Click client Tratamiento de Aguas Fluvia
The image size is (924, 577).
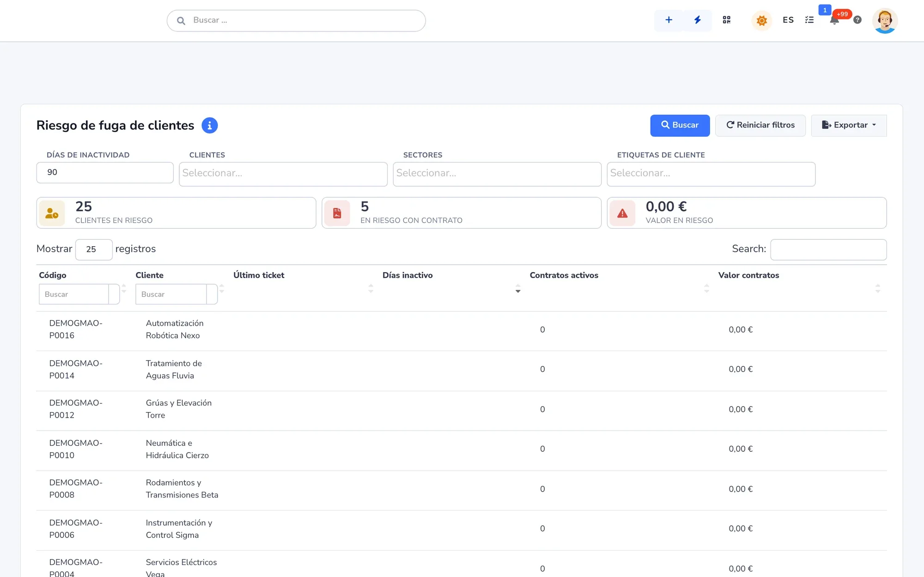coord(174,370)
